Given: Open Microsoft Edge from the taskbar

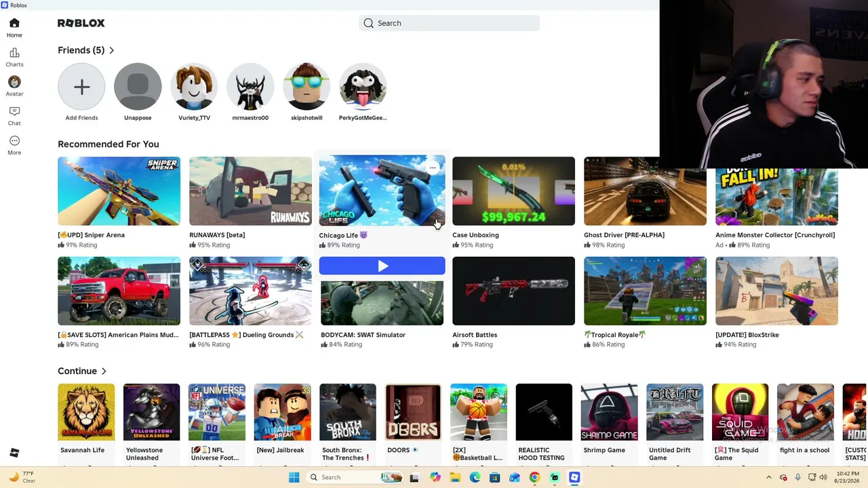Looking at the screenshot, I should coord(475,477).
